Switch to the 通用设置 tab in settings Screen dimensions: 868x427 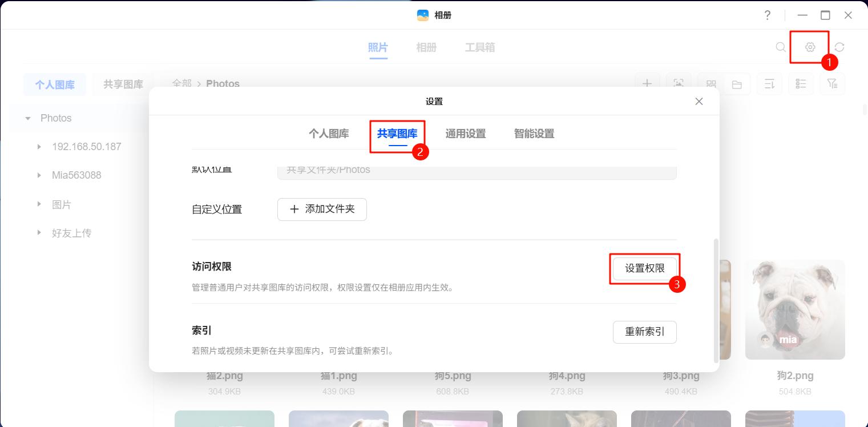[x=465, y=133]
